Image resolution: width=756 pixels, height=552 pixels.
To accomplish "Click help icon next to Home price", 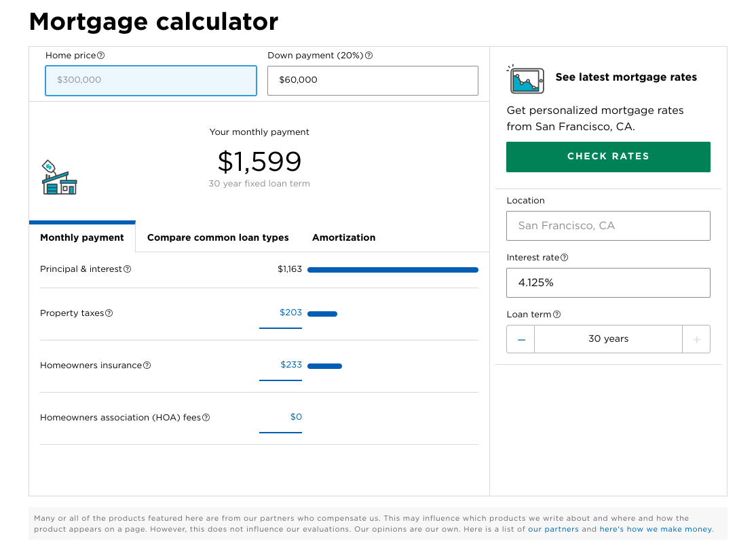I will [x=101, y=56].
